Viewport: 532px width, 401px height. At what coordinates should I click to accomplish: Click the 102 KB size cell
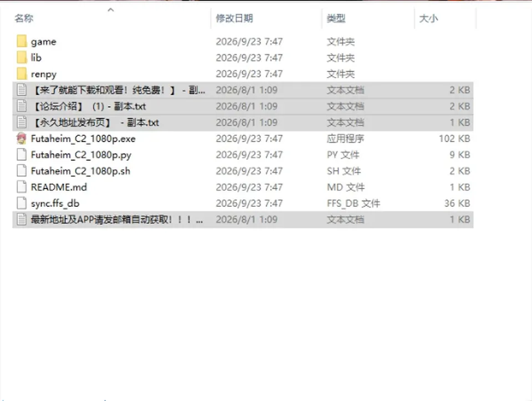(x=454, y=139)
